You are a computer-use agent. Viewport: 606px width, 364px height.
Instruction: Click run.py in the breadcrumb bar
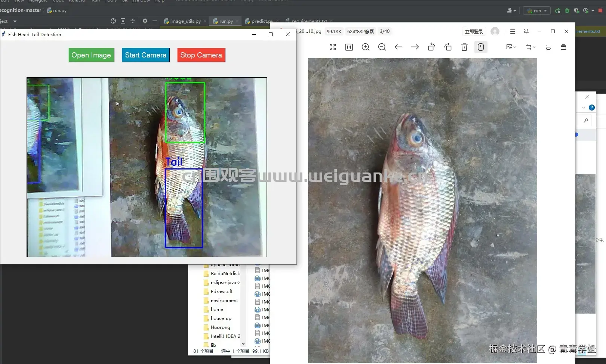pyautogui.click(x=57, y=10)
